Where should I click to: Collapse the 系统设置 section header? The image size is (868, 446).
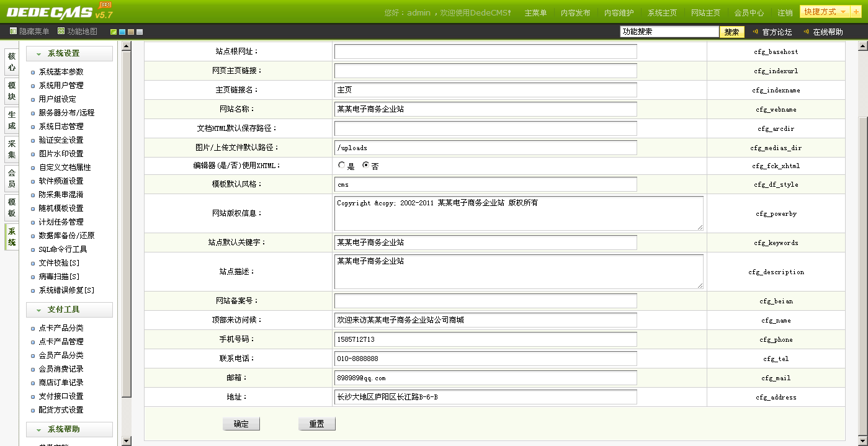[69, 54]
